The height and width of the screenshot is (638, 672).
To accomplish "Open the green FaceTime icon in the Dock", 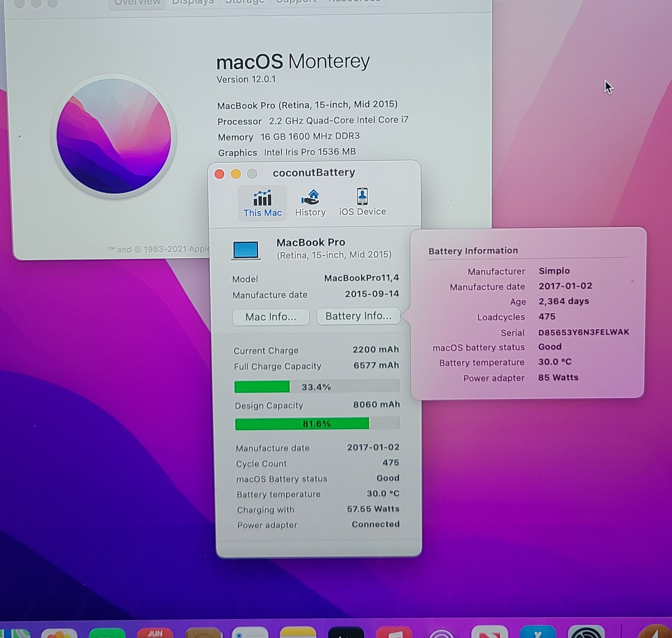I will [x=107, y=633].
